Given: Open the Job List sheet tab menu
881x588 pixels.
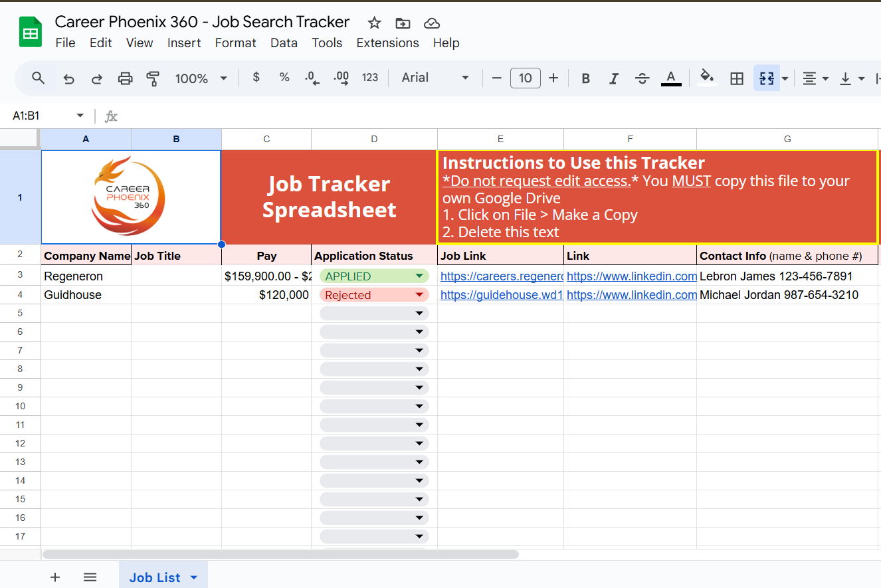Looking at the screenshot, I should [x=193, y=577].
